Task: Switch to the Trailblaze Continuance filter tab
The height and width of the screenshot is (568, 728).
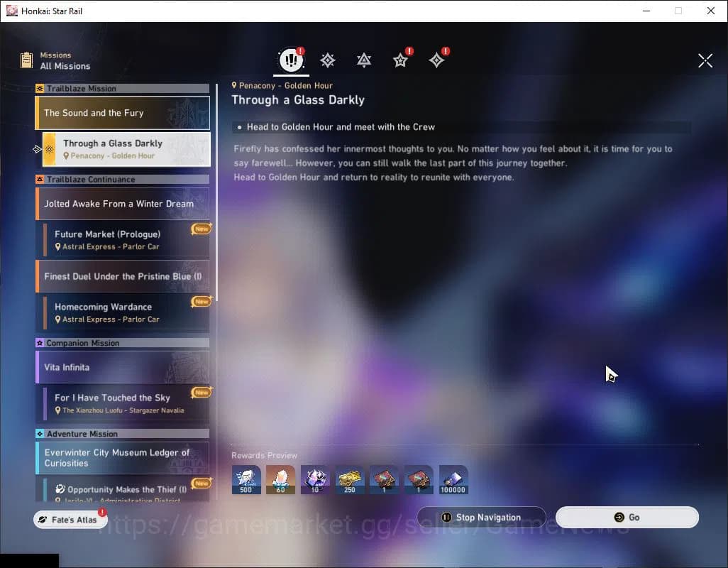Action: pos(363,60)
